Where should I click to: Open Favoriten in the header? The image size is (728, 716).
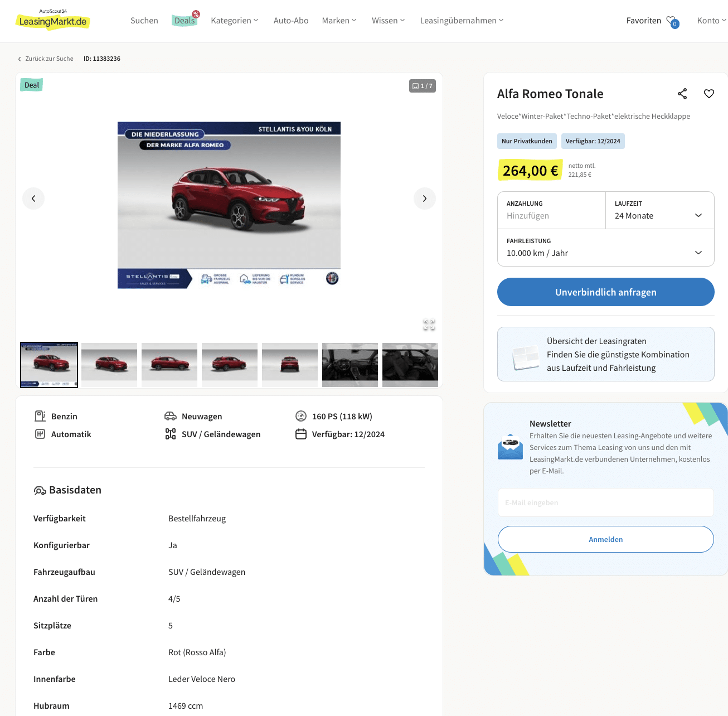pyautogui.click(x=644, y=21)
